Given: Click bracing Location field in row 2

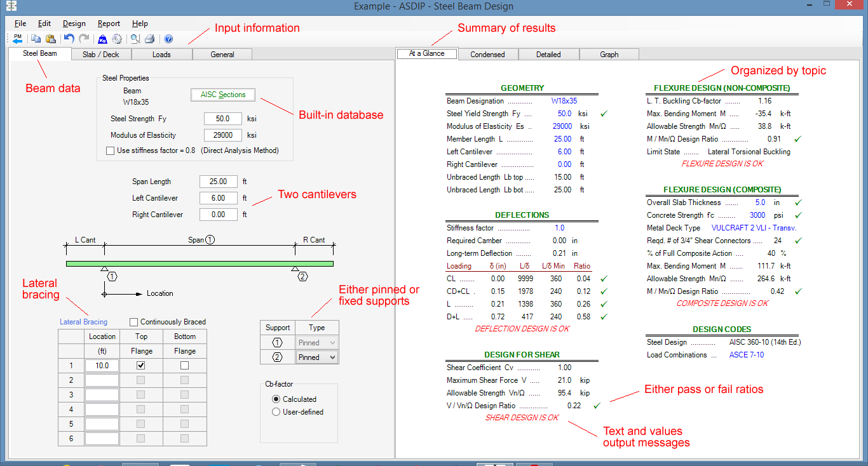Looking at the screenshot, I should click(102, 380).
